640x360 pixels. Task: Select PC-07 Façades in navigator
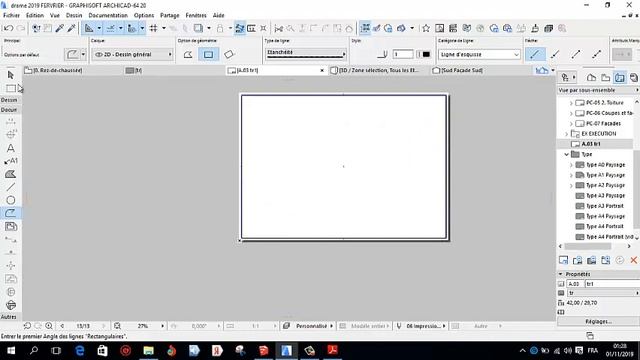pyautogui.click(x=603, y=123)
